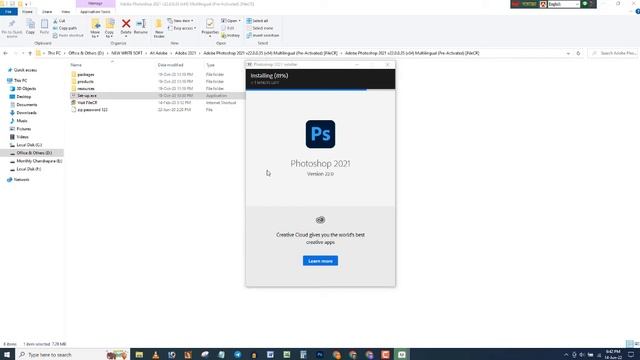640x360 pixels.
Task: Click the Back navigation arrow
Action: [x=5, y=53]
